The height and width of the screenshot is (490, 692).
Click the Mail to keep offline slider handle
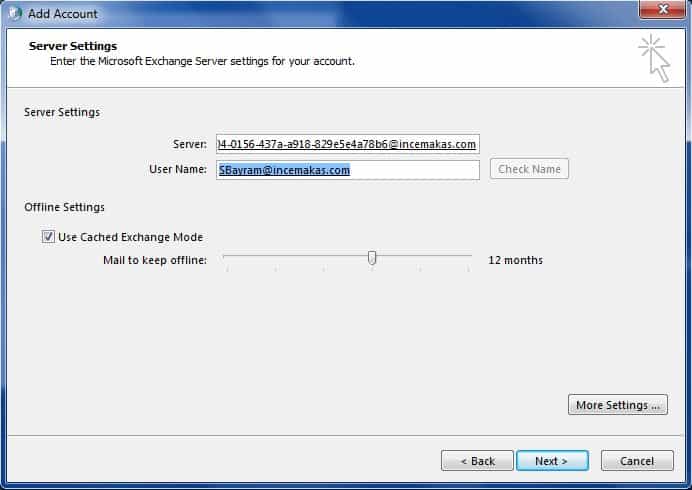pyautogui.click(x=372, y=258)
